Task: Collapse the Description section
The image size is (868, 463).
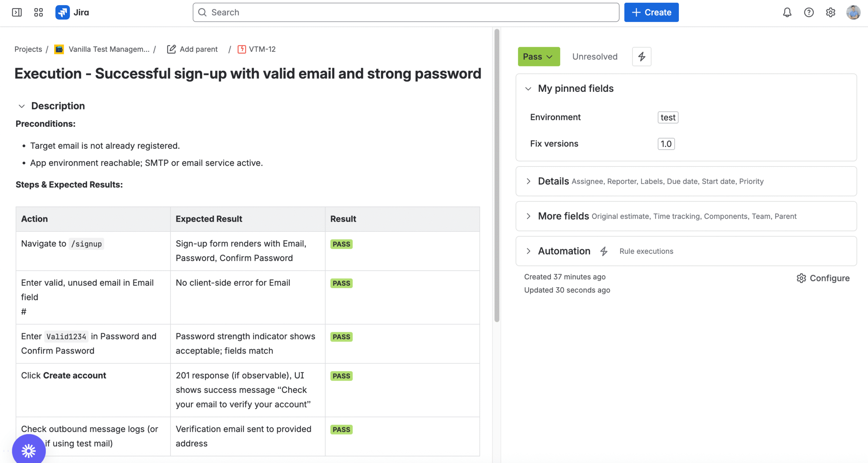Action: click(22, 106)
